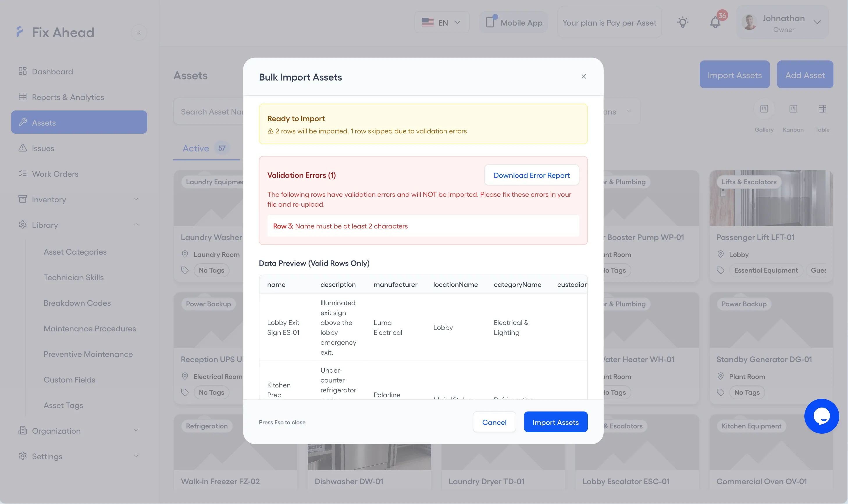The height and width of the screenshot is (504, 848).
Task: Switch to Kanban view icon
Action: click(x=793, y=109)
